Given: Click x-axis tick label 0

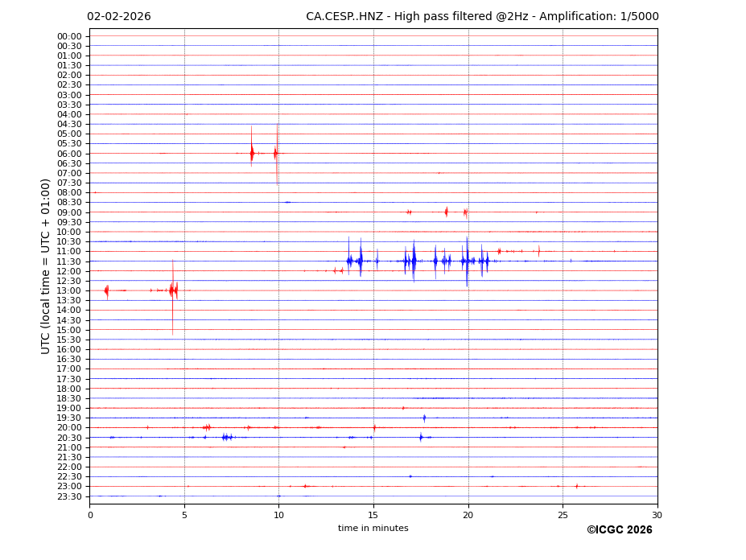Looking at the screenshot, I should tap(90, 515).
